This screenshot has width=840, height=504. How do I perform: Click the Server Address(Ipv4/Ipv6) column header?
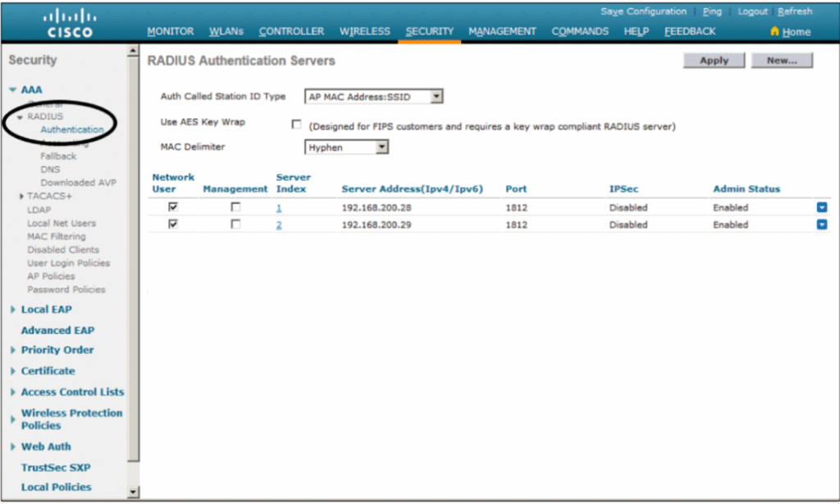pyautogui.click(x=412, y=188)
